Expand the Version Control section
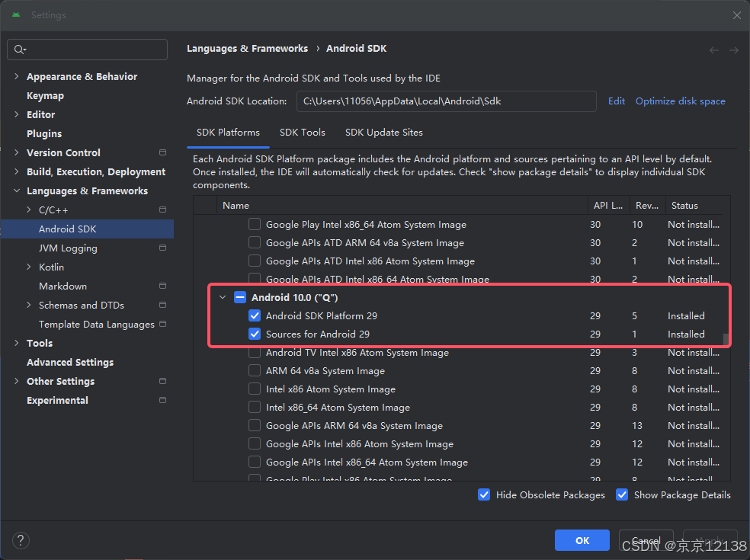This screenshot has height=560, width=750. [17, 152]
